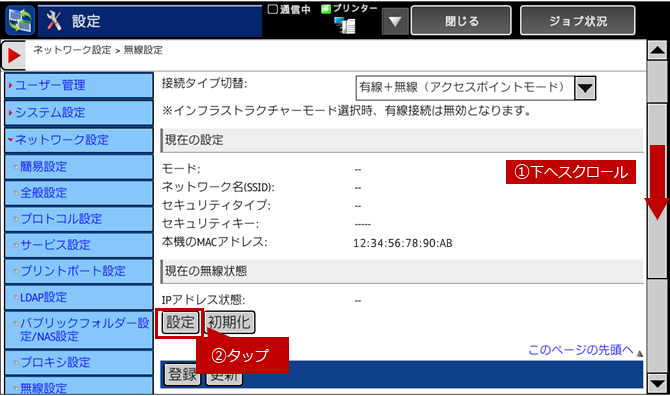
Task: Click the セキュリティタイプ label
Action: pyautogui.click(x=216, y=205)
